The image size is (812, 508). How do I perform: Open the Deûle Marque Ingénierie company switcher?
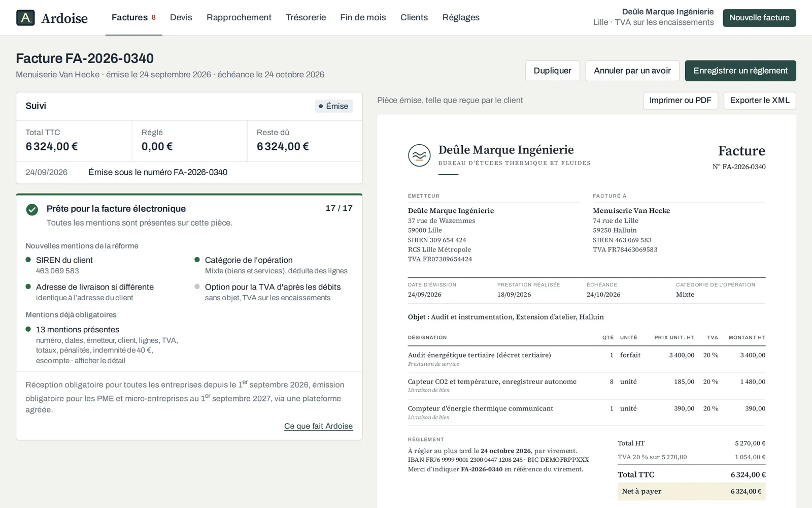pyautogui.click(x=653, y=17)
